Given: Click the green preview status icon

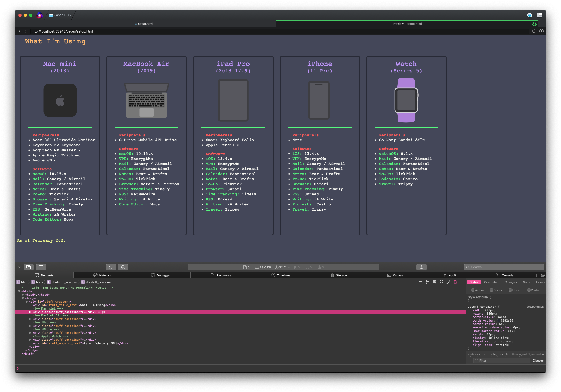Looking at the screenshot, I should click(534, 24).
